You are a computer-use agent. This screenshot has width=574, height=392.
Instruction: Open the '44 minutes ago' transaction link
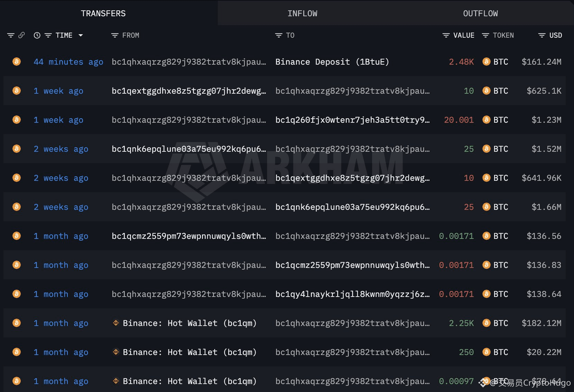pyautogui.click(x=68, y=62)
